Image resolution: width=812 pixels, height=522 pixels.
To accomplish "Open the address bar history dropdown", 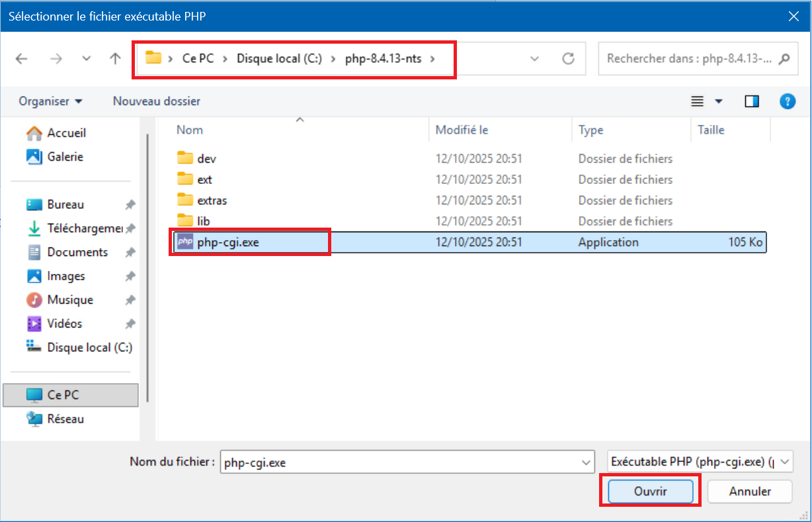I will coord(535,59).
